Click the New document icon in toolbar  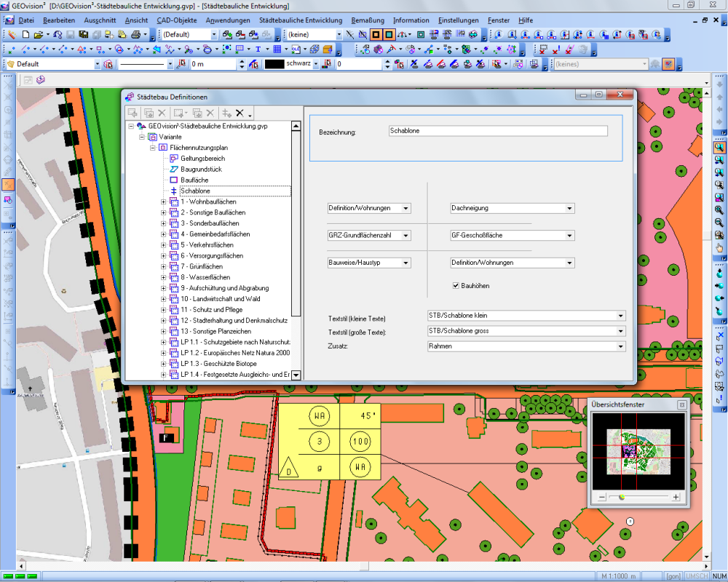(x=25, y=34)
